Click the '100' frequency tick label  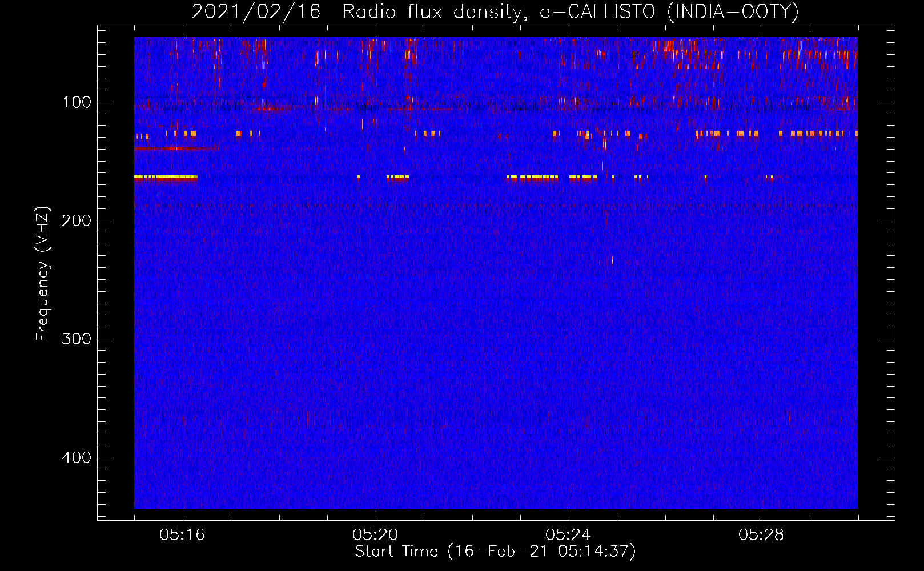[x=77, y=102]
